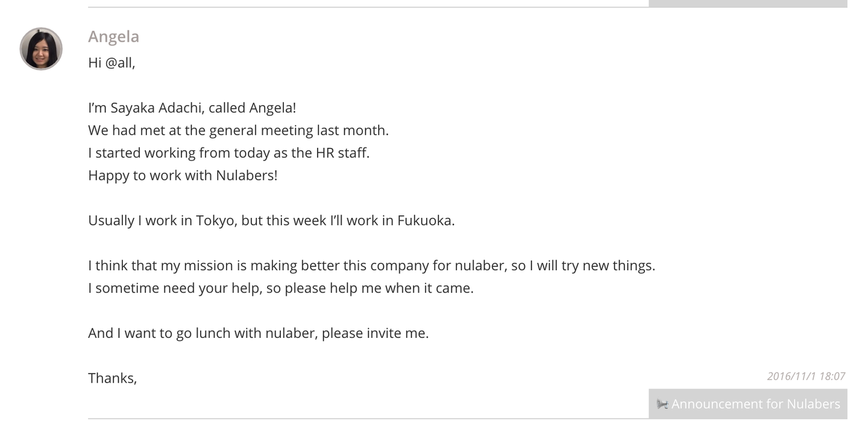Click the @all mention in the greeting

[119, 63]
